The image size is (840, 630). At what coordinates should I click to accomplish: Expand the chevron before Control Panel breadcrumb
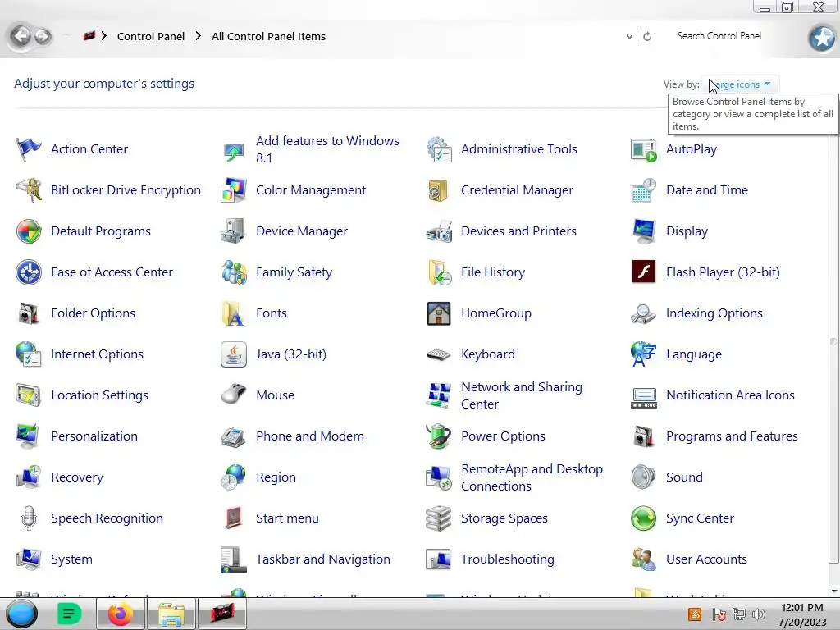coord(104,36)
